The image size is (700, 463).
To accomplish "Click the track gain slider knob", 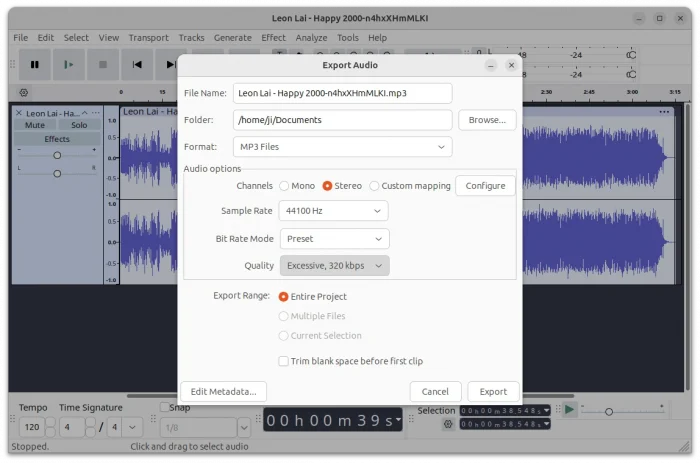I will (57, 155).
